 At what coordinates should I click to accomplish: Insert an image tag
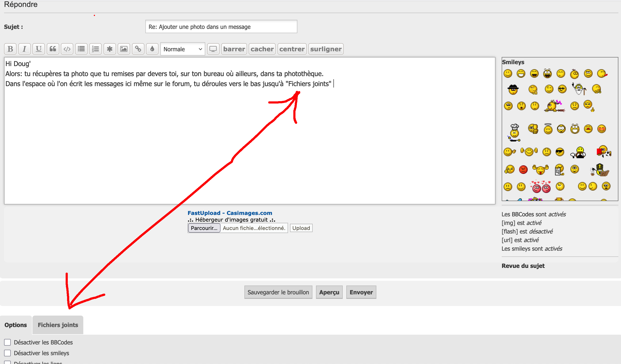(x=124, y=49)
